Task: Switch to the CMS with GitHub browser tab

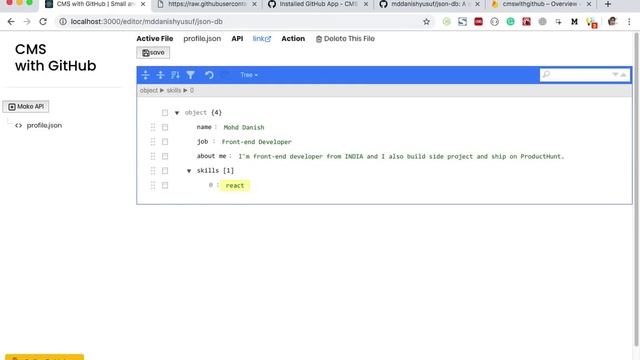Action: pyautogui.click(x=96, y=4)
